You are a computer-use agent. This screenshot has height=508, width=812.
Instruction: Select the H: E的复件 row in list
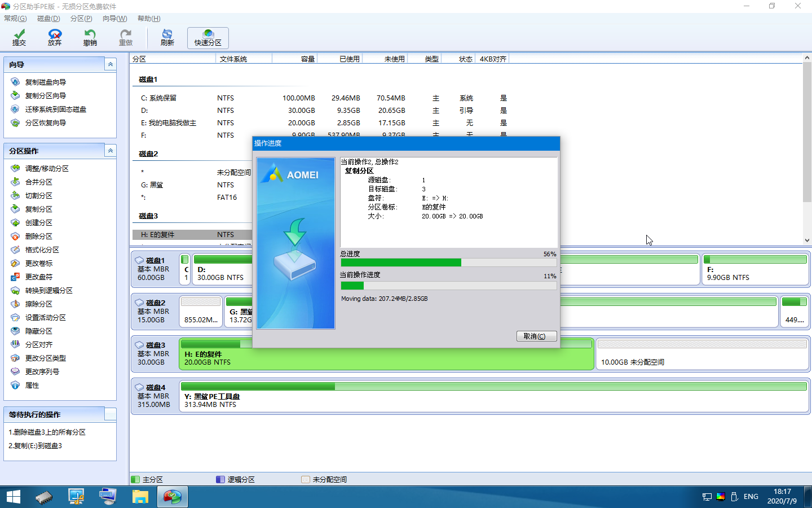[x=192, y=235]
